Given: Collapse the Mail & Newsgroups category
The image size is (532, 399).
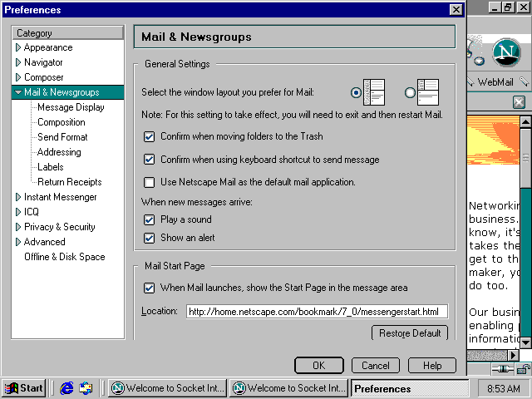Looking at the screenshot, I should tap(18, 92).
